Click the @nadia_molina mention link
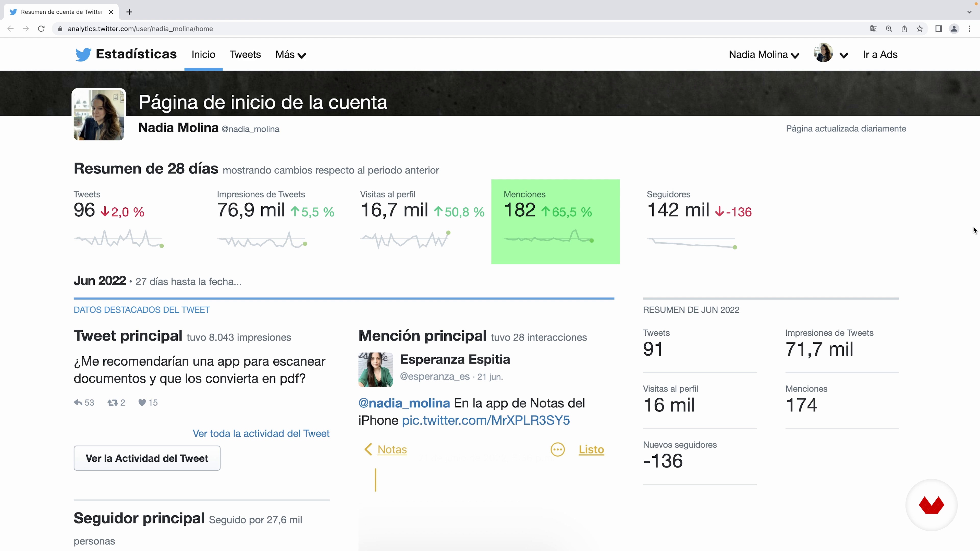Screen dimensions: 980x551 point(404,403)
